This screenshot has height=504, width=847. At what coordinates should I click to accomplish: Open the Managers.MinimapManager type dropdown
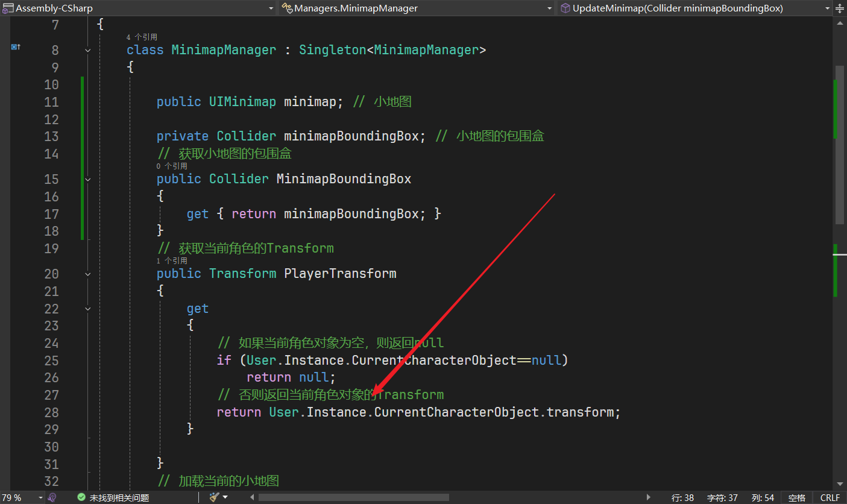(x=549, y=8)
